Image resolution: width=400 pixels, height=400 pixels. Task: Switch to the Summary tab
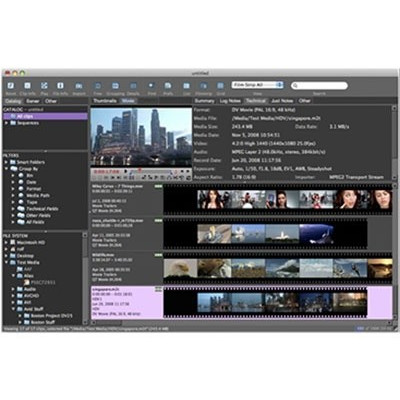(x=204, y=101)
